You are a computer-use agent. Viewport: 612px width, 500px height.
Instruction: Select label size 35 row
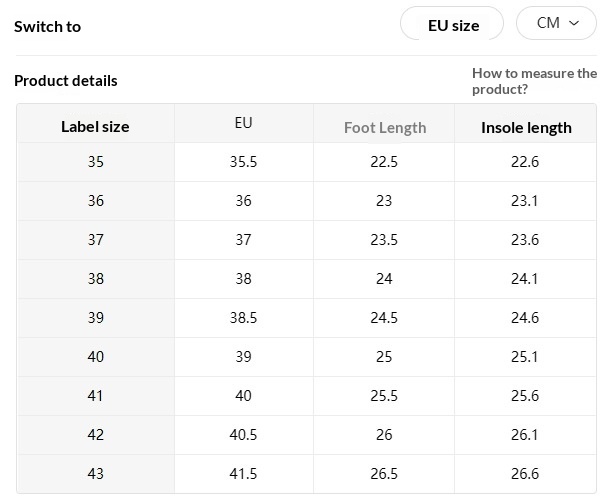point(95,162)
